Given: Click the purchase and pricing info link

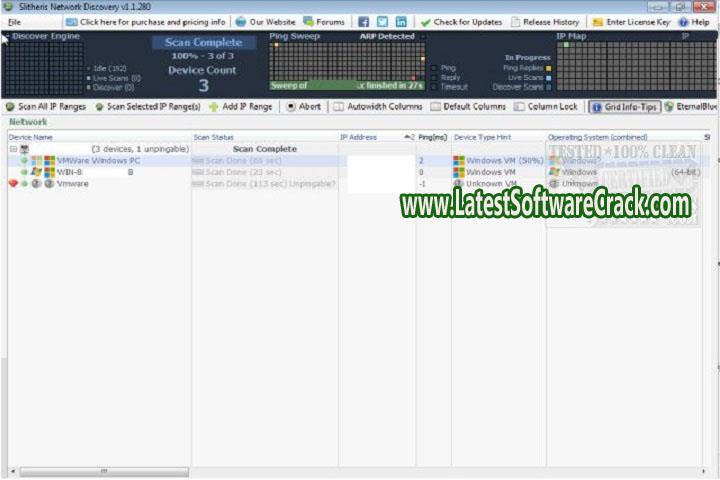Looking at the screenshot, I should (x=146, y=22).
